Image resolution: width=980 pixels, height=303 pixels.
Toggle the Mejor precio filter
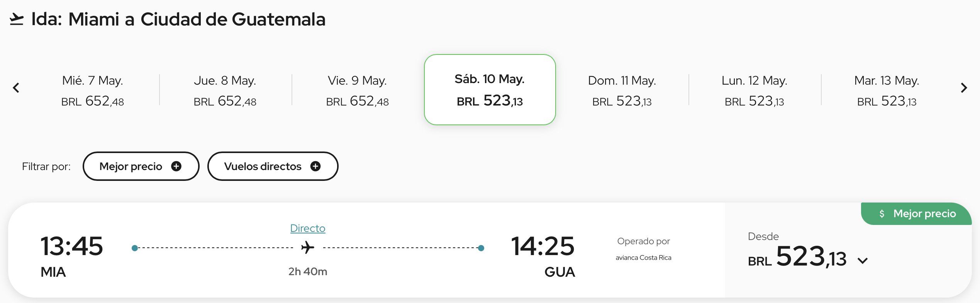141,166
